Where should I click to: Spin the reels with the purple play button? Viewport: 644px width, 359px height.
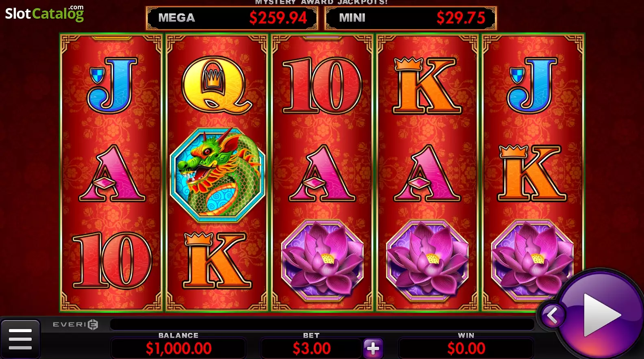[600, 315]
